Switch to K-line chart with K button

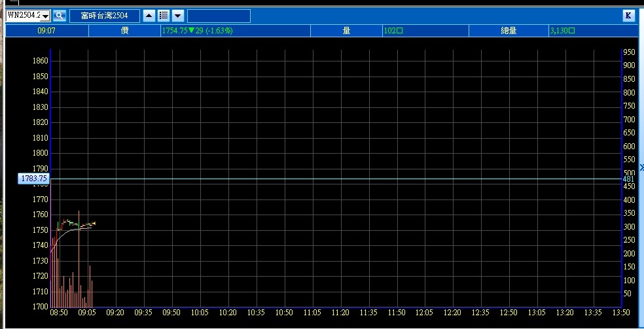click(x=628, y=15)
